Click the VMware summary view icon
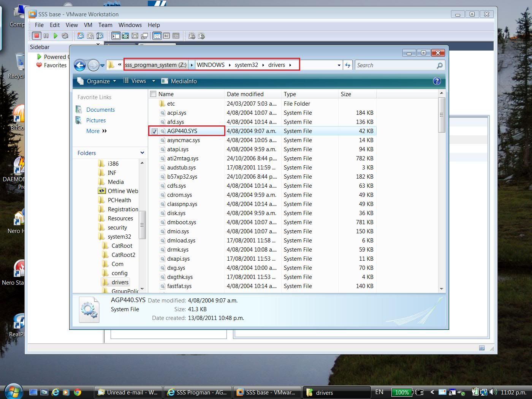Screen dimensions: 532x399 click(x=157, y=36)
